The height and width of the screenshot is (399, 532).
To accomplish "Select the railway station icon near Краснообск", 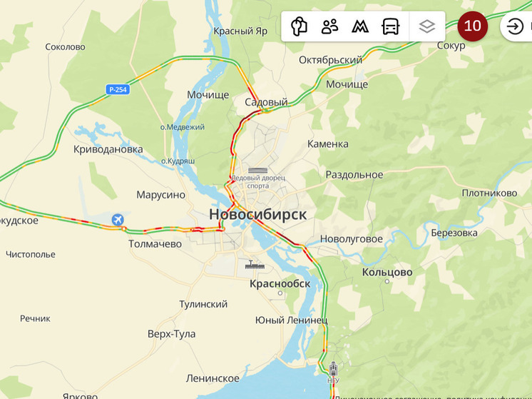I will pos(255,265).
